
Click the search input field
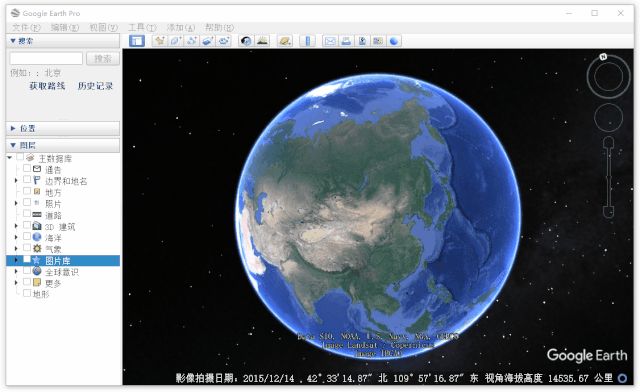click(x=46, y=58)
